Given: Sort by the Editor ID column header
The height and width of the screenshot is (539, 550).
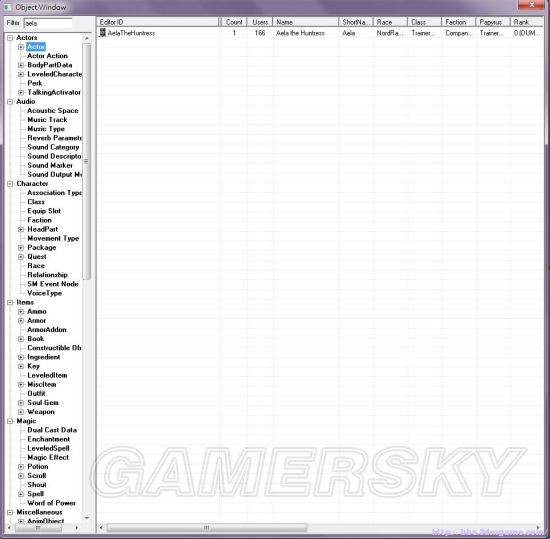Looking at the screenshot, I should (158, 22).
